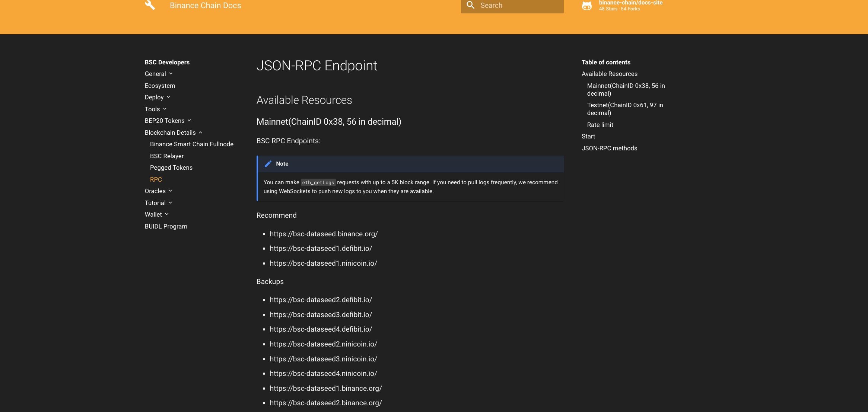Click the BSC Developers sidebar title
The height and width of the screenshot is (412, 868).
pos(167,62)
